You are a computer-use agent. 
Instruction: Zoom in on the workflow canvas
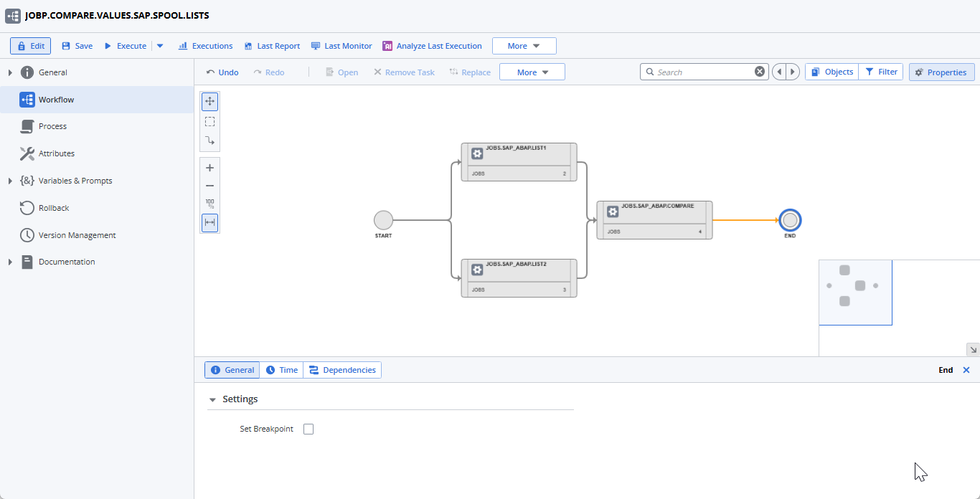(209, 167)
